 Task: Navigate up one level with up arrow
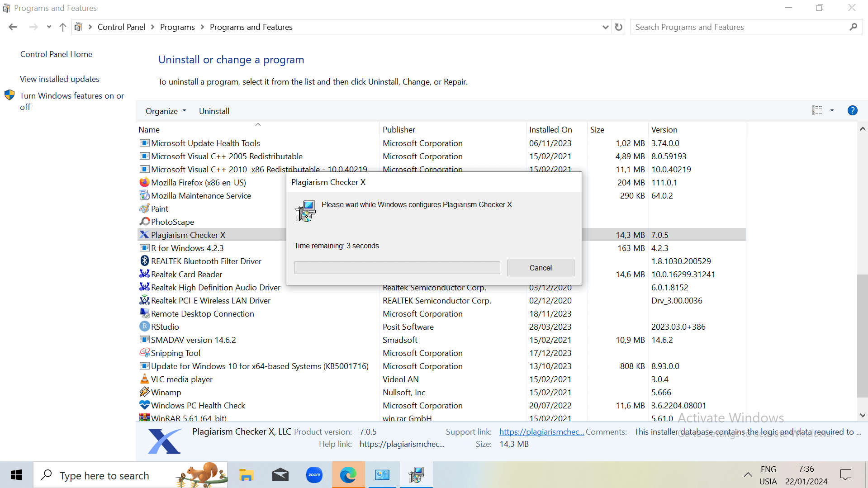point(63,27)
